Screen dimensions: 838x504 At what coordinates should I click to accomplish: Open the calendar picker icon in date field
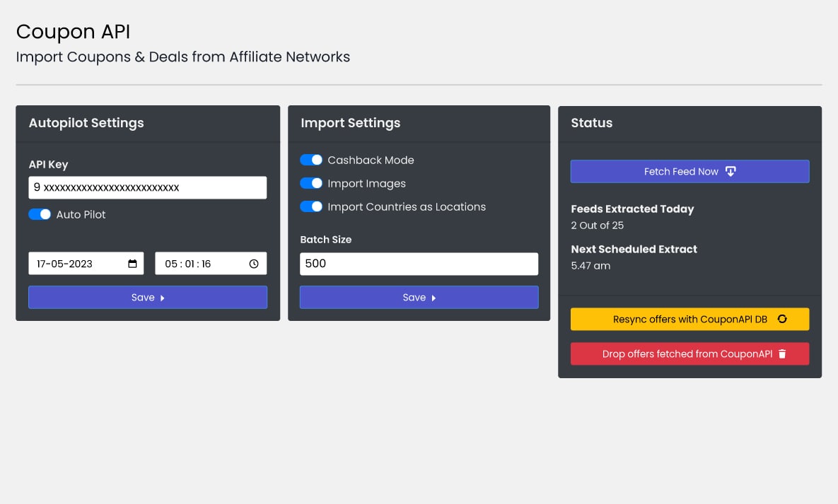(132, 264)
